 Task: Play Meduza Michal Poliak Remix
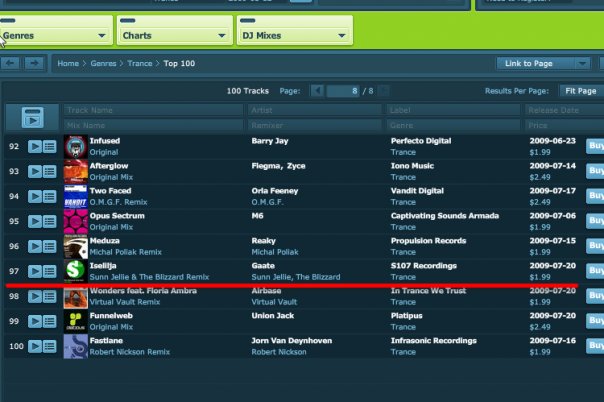tap(34, 246)
